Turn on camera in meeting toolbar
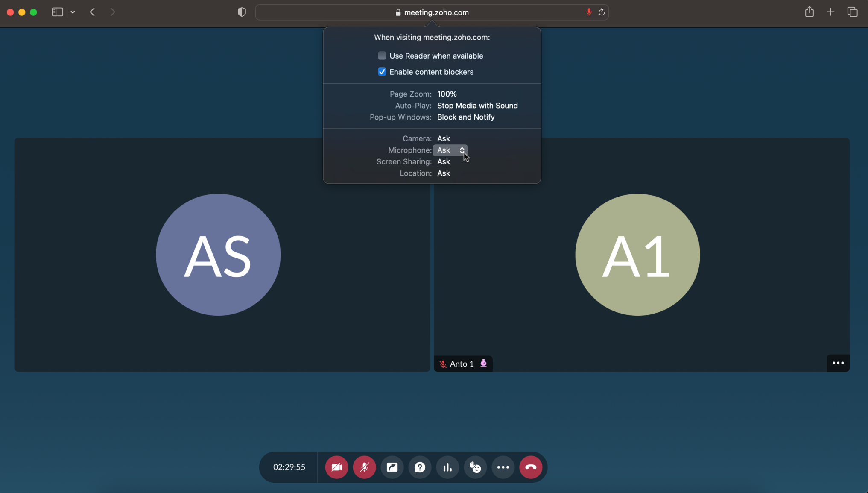This screenshot has height=493, width=868. pyautogui.click(x=336, y=467)
